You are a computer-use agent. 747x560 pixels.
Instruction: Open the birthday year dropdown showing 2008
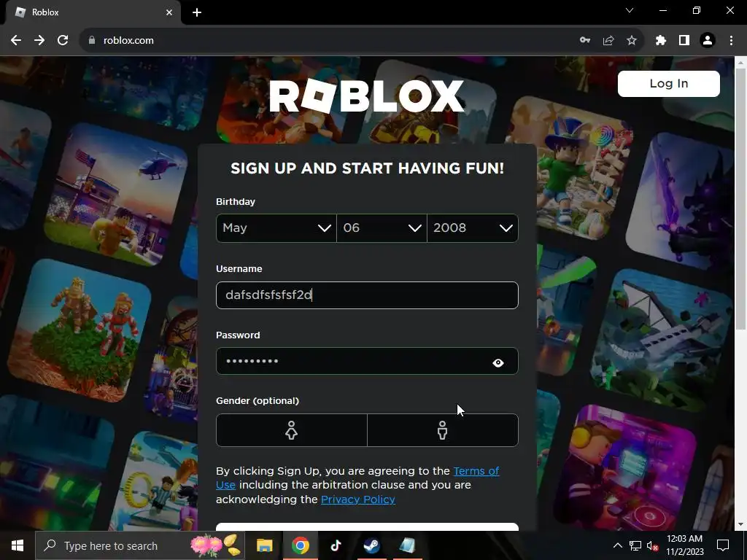point(473,228)
